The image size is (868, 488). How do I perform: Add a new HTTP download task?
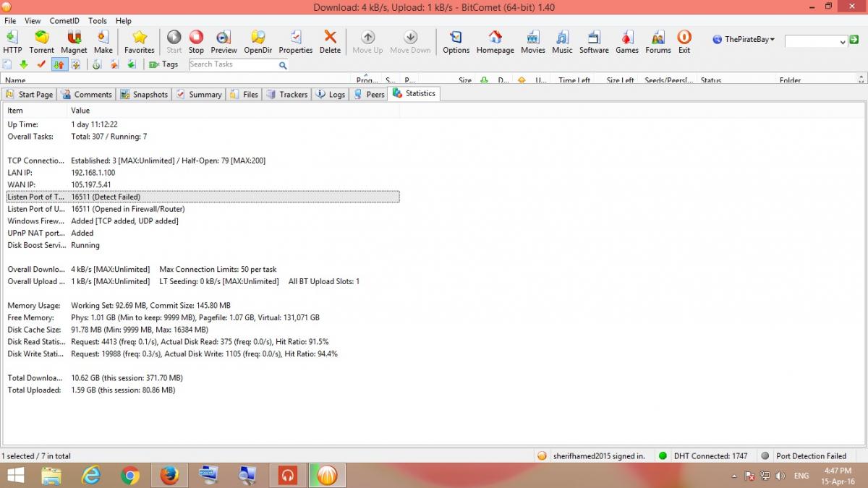click(12, 42)
